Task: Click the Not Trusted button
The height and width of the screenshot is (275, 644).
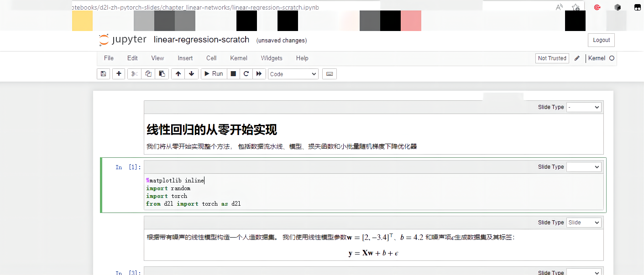Action: click(x=552, y=58)
